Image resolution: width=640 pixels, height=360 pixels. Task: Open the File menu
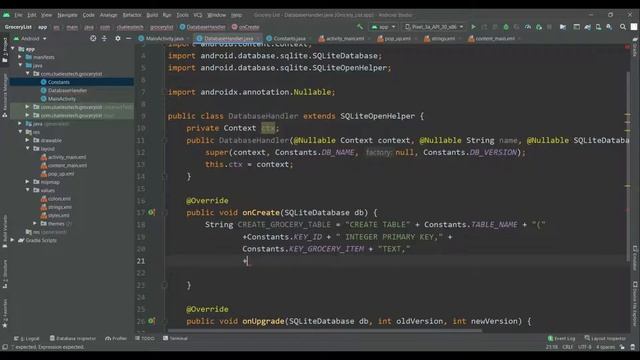click(18, 15)
